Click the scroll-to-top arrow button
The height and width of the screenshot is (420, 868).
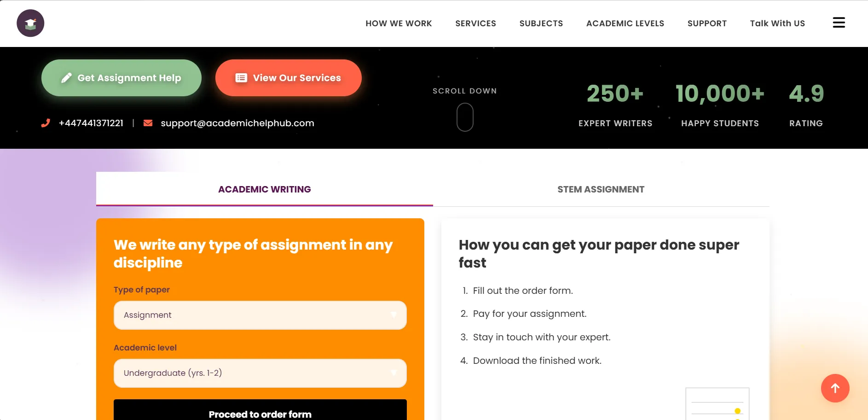point(835,388)
